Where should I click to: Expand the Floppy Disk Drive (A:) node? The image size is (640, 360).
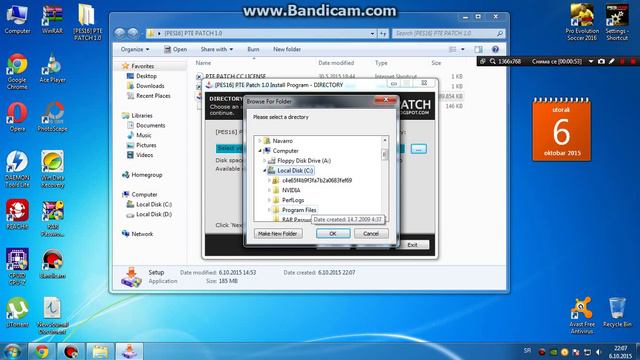coord(264,161)
